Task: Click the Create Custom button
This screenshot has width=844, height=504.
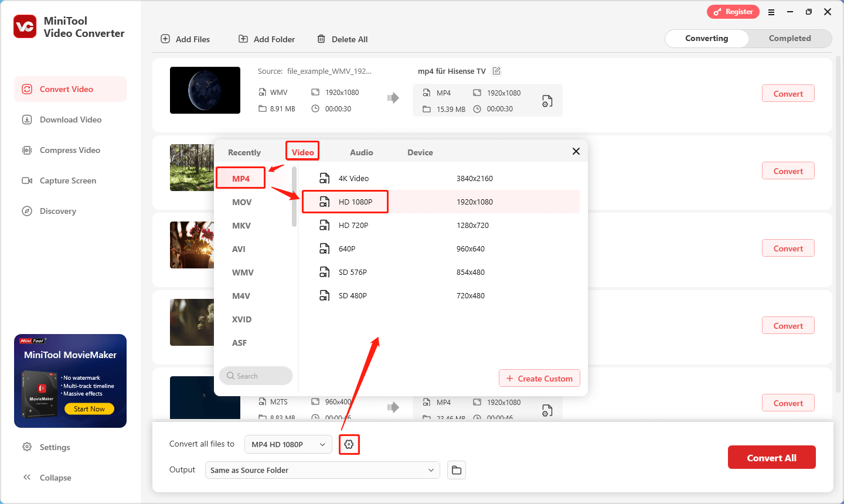Action: point(539,378)
